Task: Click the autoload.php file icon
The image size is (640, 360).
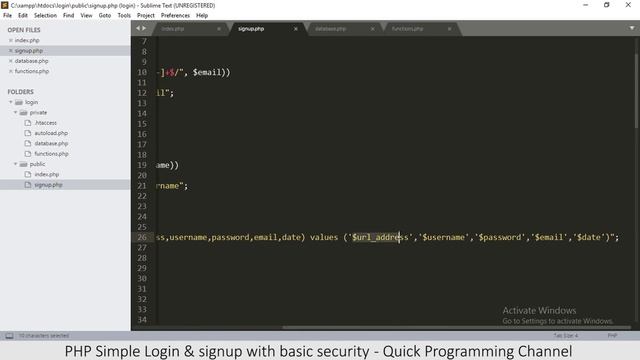Action: (28, 133)
